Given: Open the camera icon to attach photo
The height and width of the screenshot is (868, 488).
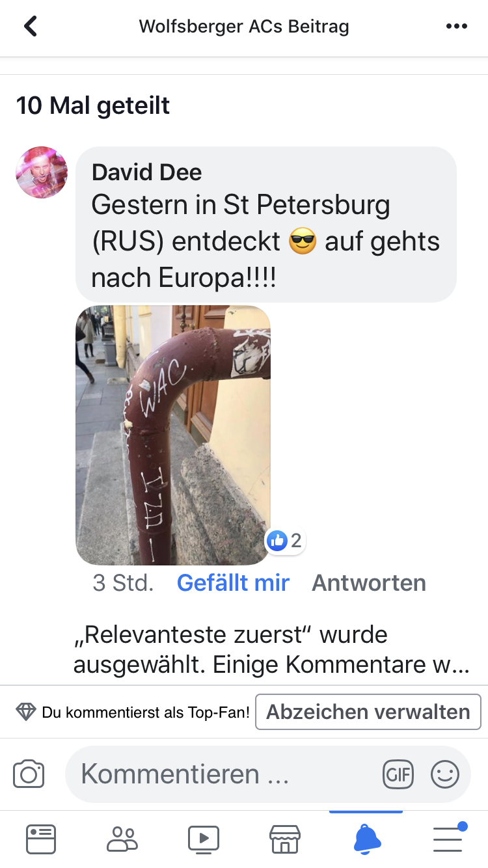Looking at the screenshot, I should point(29,774).
